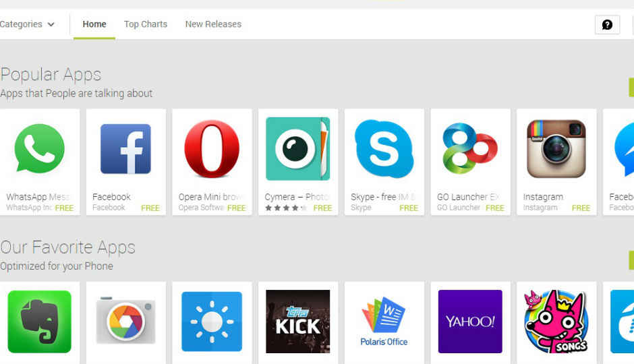Click the Instagram FREE price label

(581, 208)
